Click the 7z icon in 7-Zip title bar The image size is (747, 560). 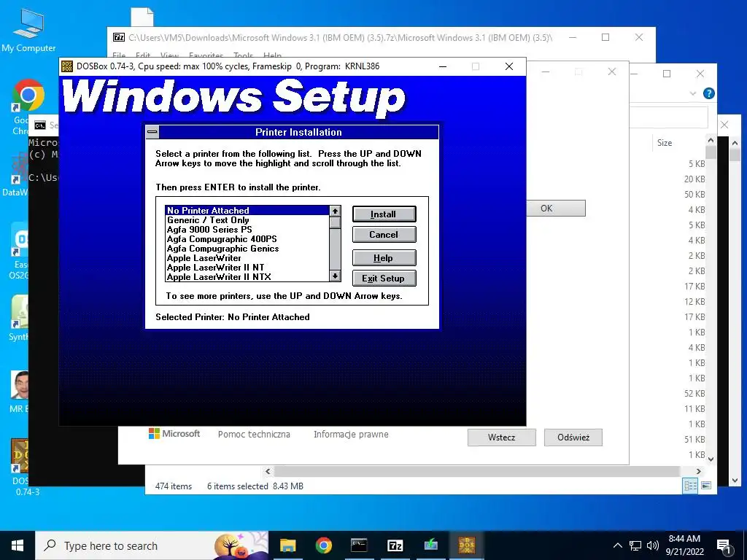[x=119, y=37]
